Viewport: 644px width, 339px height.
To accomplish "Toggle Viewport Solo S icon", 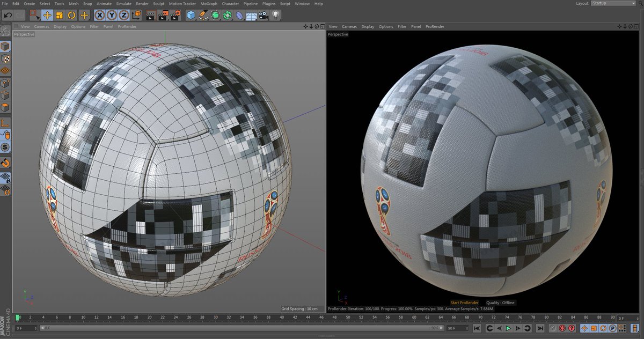I will point(5,147).
